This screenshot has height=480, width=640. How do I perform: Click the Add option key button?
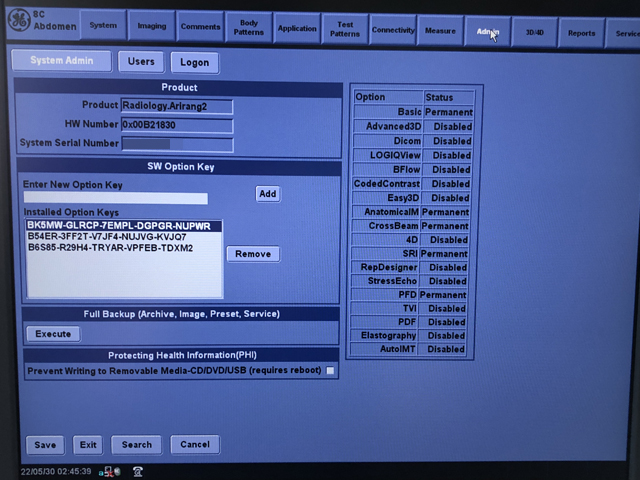point(268,194)
